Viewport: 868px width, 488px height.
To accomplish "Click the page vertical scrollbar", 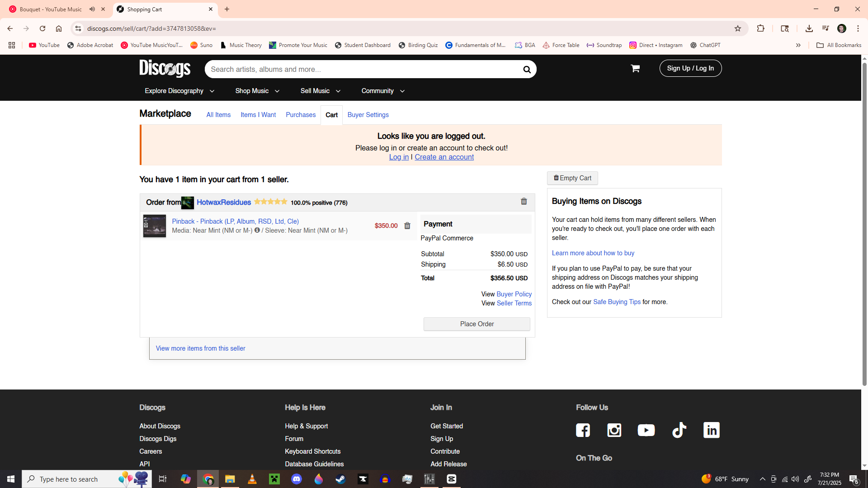I will point(864,224).
